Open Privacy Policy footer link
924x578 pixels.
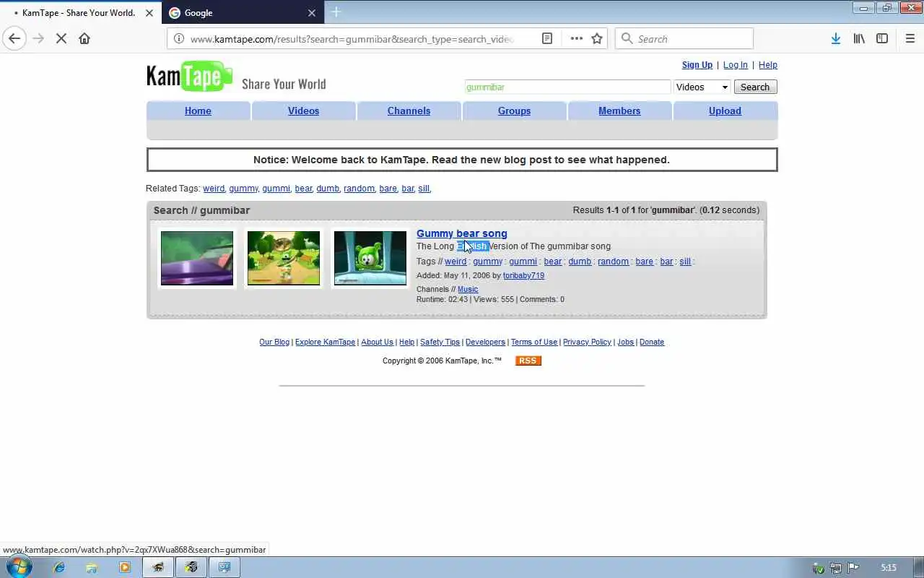coord(587,342)
